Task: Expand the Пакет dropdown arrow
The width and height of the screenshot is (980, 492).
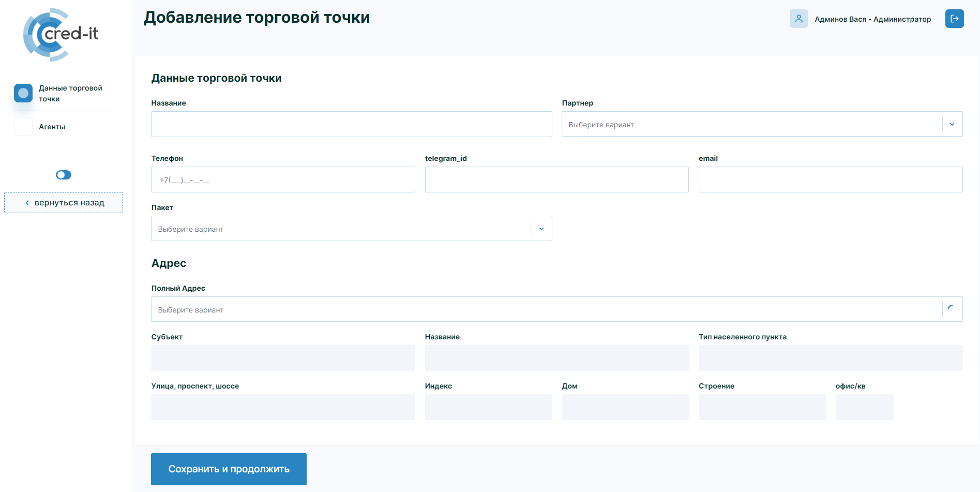Action: tap(541, 229)
